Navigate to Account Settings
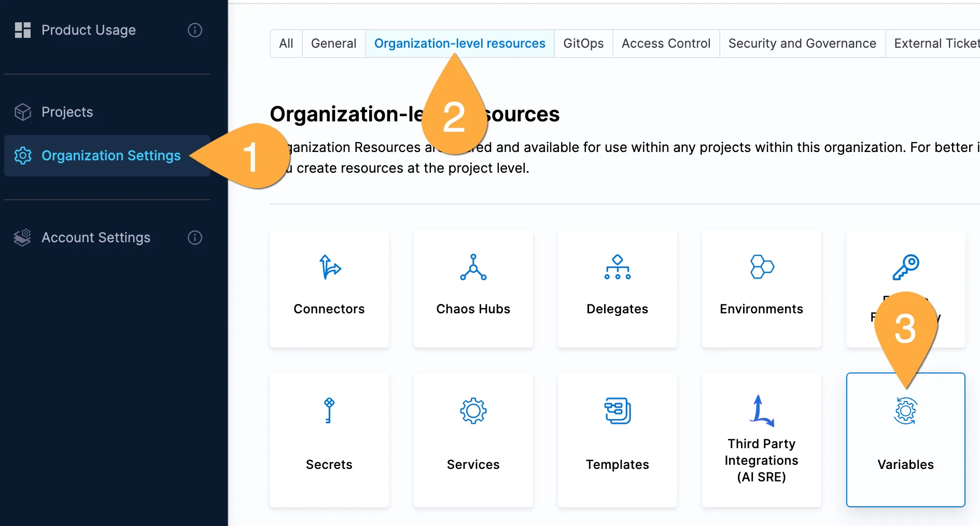 click(x=96, y=238)
